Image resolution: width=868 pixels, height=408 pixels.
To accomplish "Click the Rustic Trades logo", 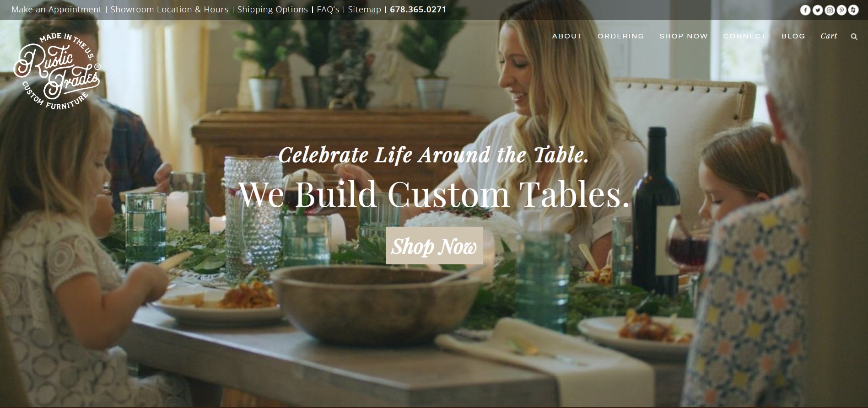I will coord(57,71).
